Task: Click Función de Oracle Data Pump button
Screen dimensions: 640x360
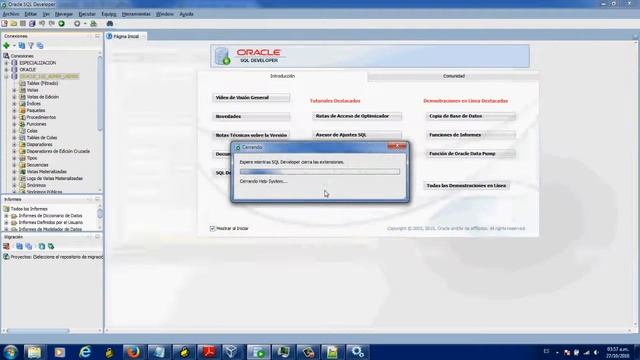Action: tap(471, 154)
